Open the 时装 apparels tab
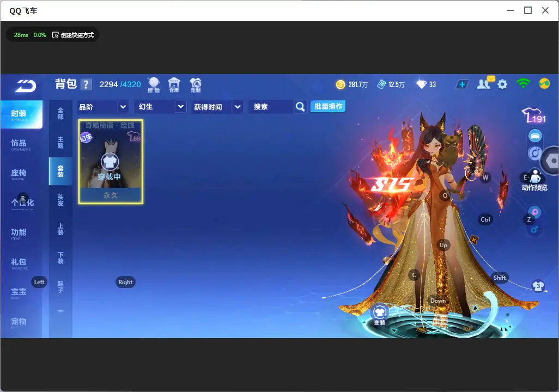The height and width of the screenshot is (392, 559). 21,114
